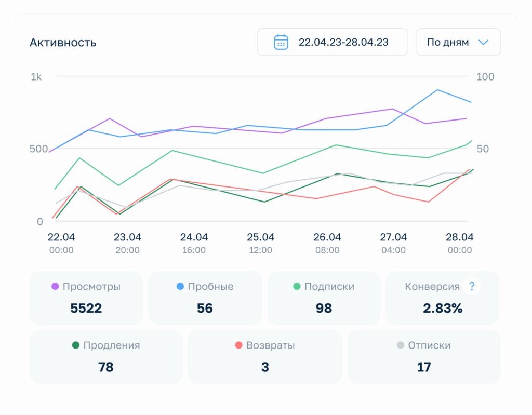The image size is (532, 415).
Task: Click the blue Пробные legend dot
Action: pyautogui.click(x=180, y=286)
